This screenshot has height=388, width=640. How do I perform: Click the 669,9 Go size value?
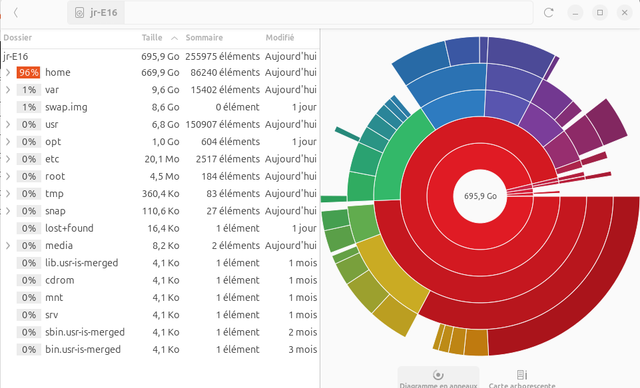tap(160, 73)
